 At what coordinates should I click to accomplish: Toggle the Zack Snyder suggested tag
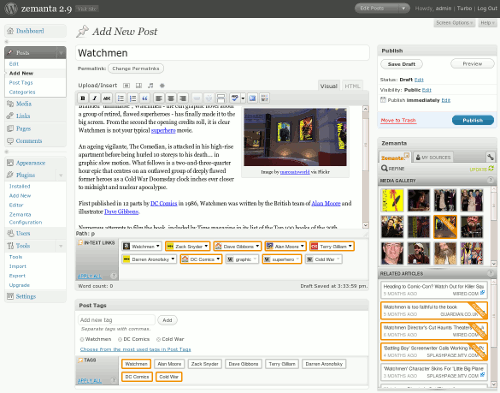coord(205,364)
